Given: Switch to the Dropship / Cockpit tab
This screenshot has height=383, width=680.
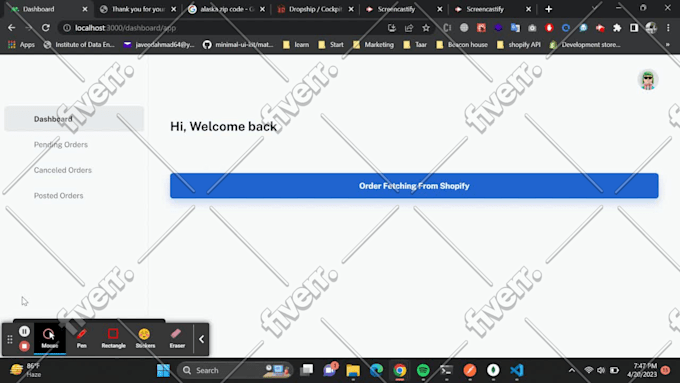Looking at the screenshot, I should (315, 9).
